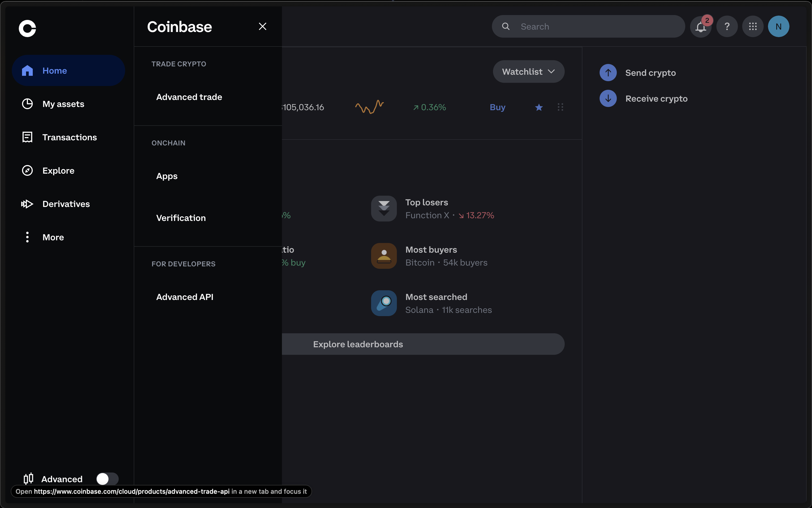Click the Send crypto arrow icon
Image resolution: width=812 pixels, height=508 pixels.
click(608, 73)
